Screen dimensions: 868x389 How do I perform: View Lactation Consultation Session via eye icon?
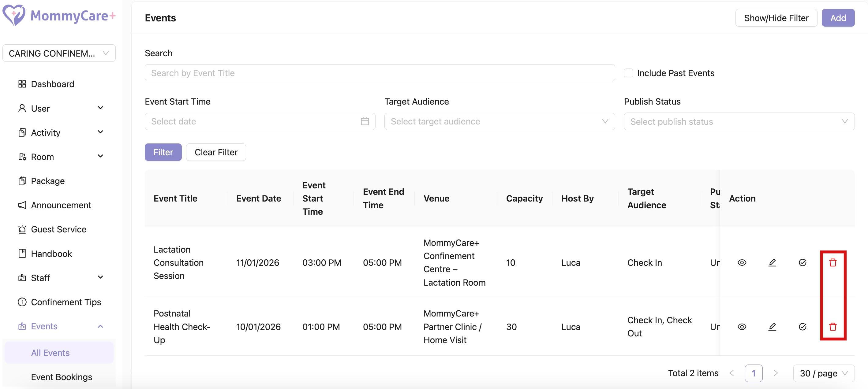[x=742, y=262]
